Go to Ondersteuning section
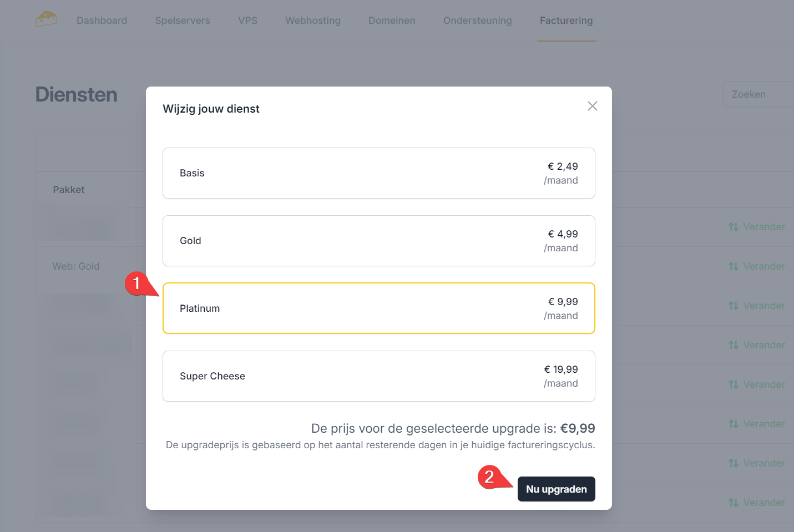Viewport: 794px width, 532px height. tap(477, 21)
